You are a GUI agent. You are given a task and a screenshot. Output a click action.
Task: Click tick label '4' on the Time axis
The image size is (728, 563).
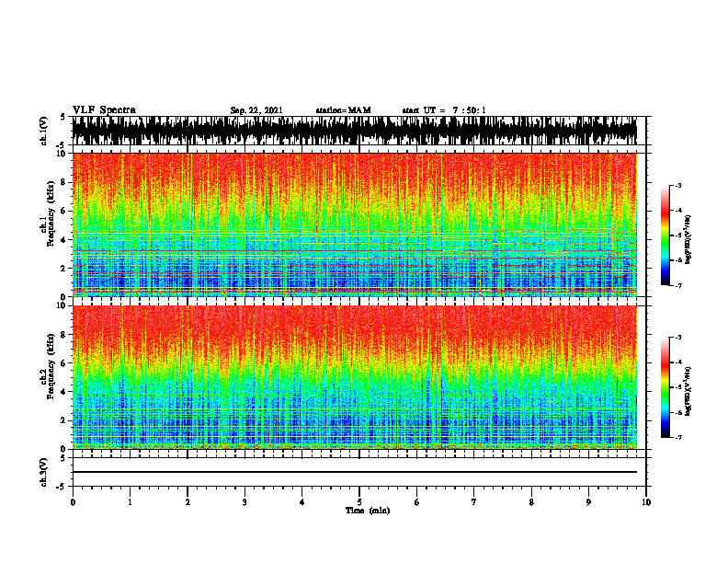pos(301,502)
